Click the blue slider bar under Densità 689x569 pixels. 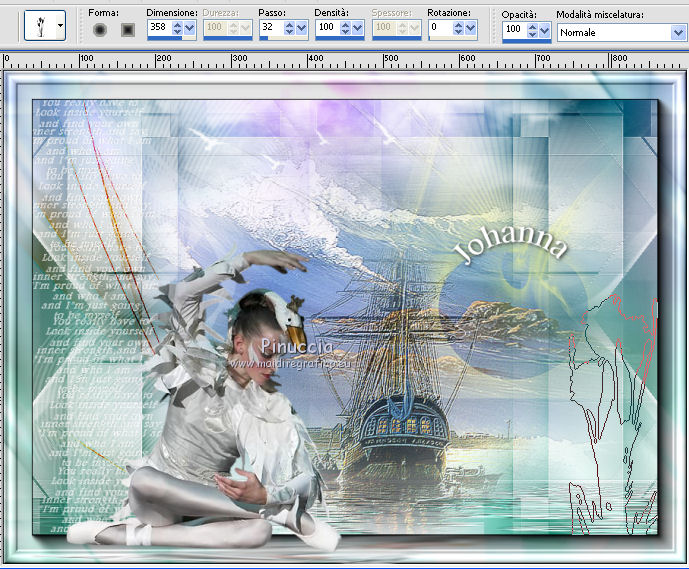[x=340, y=38]
